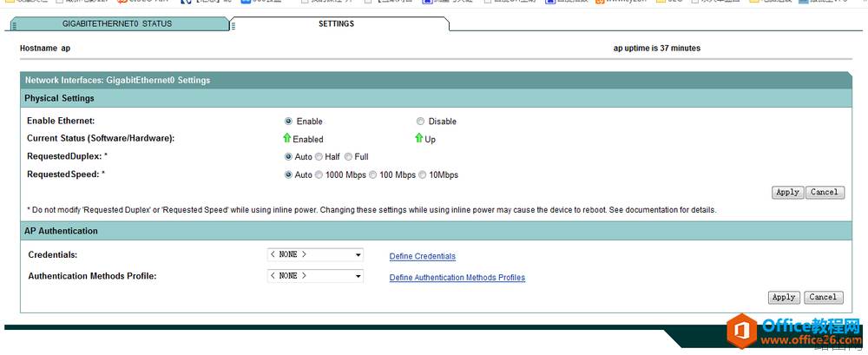Click the 'Current Status (Software/Hardware):' label
Viewport: 868px width, 355px height.
click(x=101, y=138)
